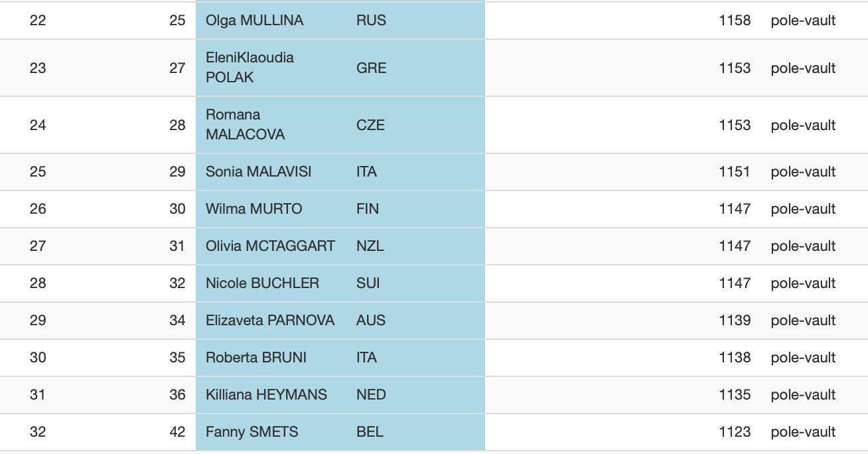Click on Sonia MALAVISI
This screenshot has width=868, height=454.
pos(258,172)
